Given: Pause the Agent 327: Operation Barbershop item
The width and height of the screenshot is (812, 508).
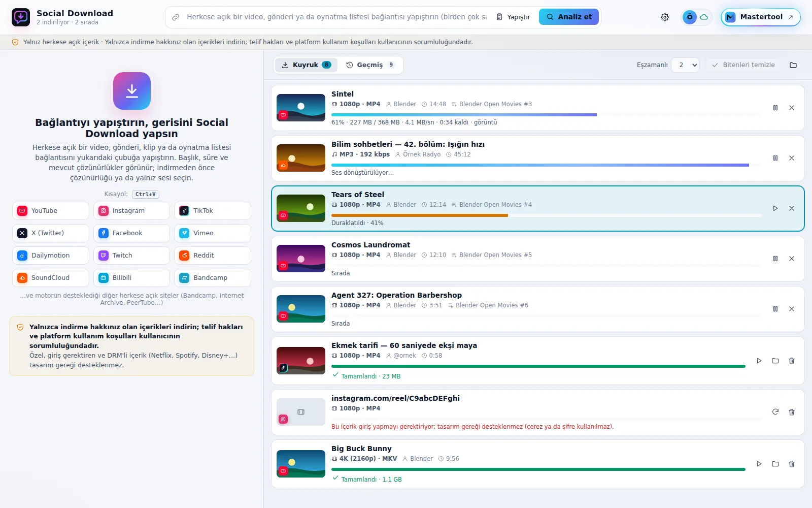Looking at the screenshot, I should coord(775,309).
